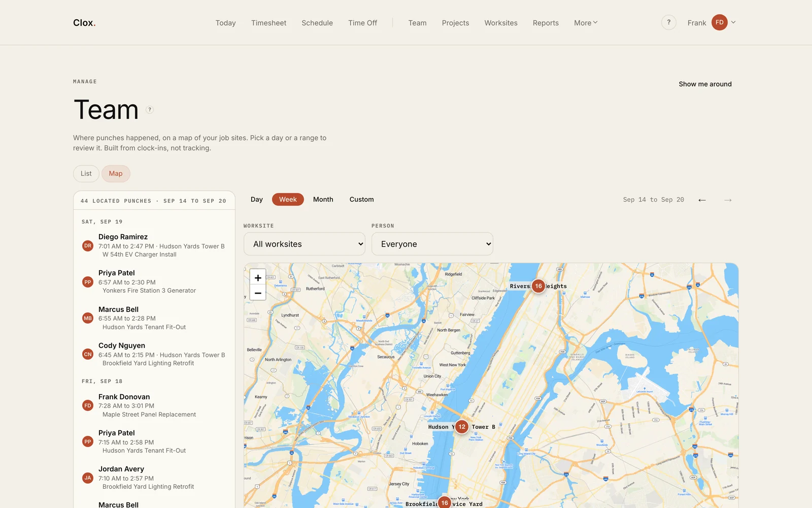Click the Brookfield Service Yard 16 marker

[x=445, y=502]
